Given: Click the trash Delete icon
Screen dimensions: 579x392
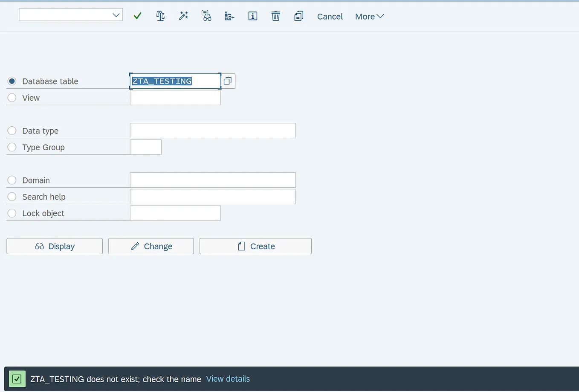Looking at the screenshot, I should [275, 16].
